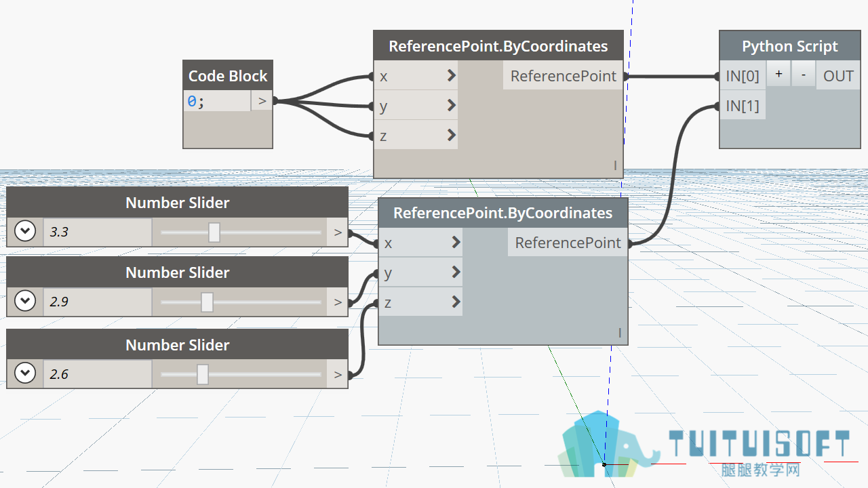The image size is (868, 488).
Task: Click output port of the 2.9 slider
Action: (x=338, y=302)
